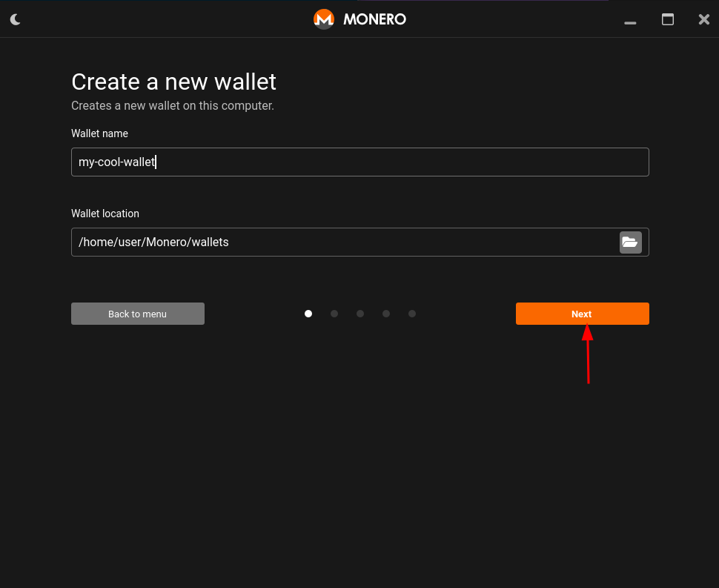
Task: Click the 'Creates a new wallet' subtitle text
Action: tap(172, 106)
